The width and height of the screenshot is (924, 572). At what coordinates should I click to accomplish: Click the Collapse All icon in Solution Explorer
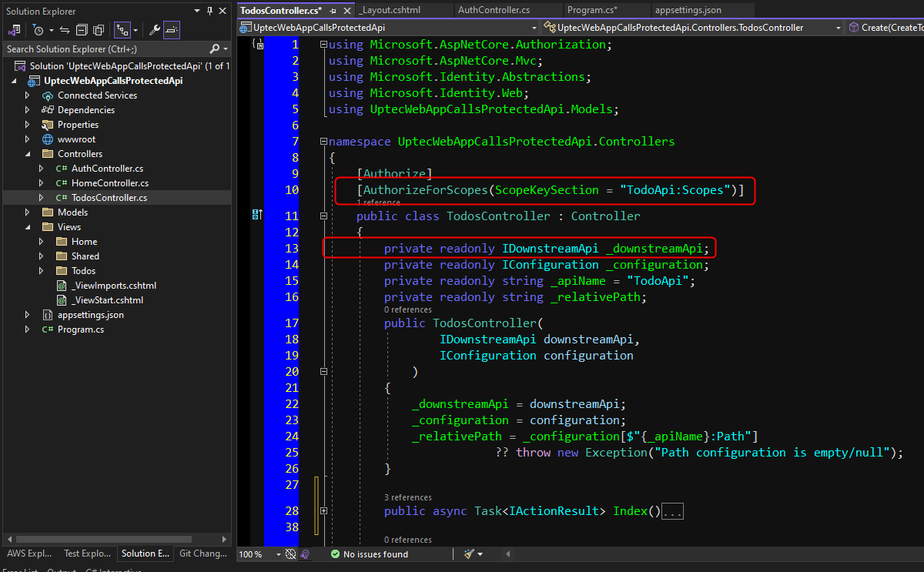pos(82,30)
